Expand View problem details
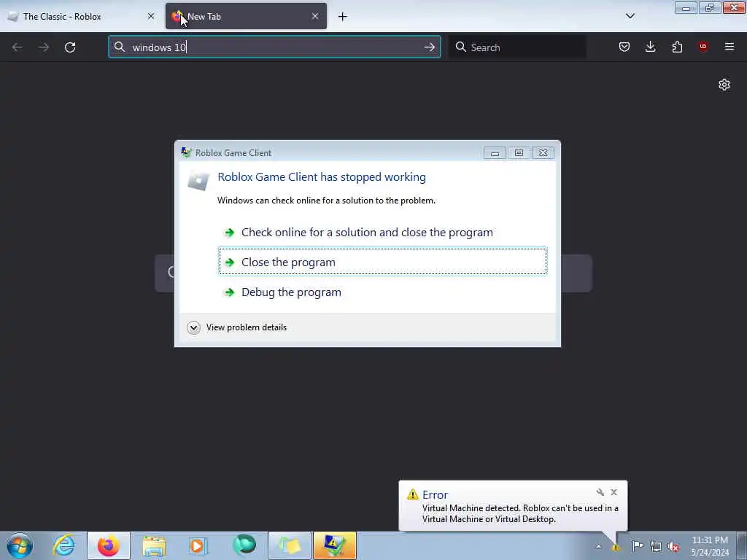The image size is (747, 560). pyautogui.click(x=237, y=327)
